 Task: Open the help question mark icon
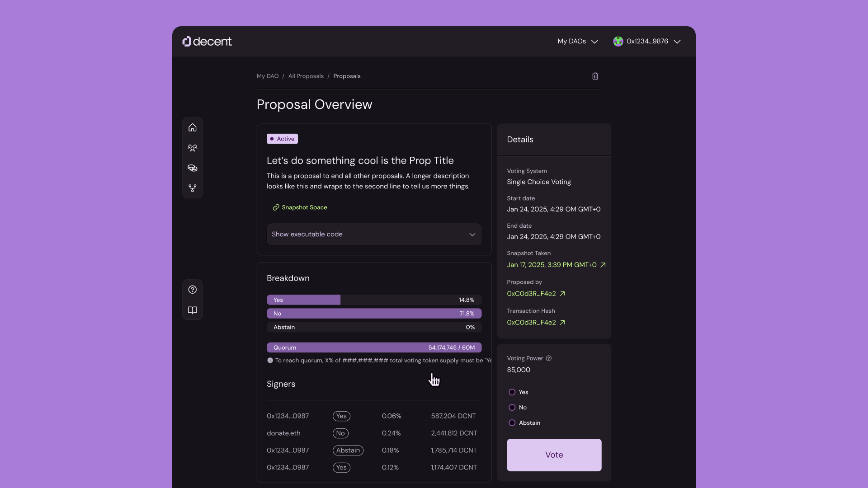[193, 290]
